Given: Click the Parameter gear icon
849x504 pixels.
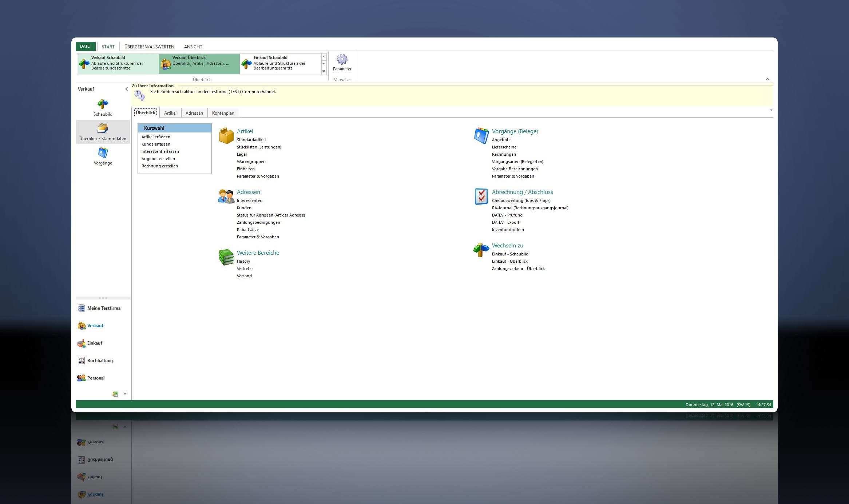Looking at the screenshot, I should [x=342, y=59].
